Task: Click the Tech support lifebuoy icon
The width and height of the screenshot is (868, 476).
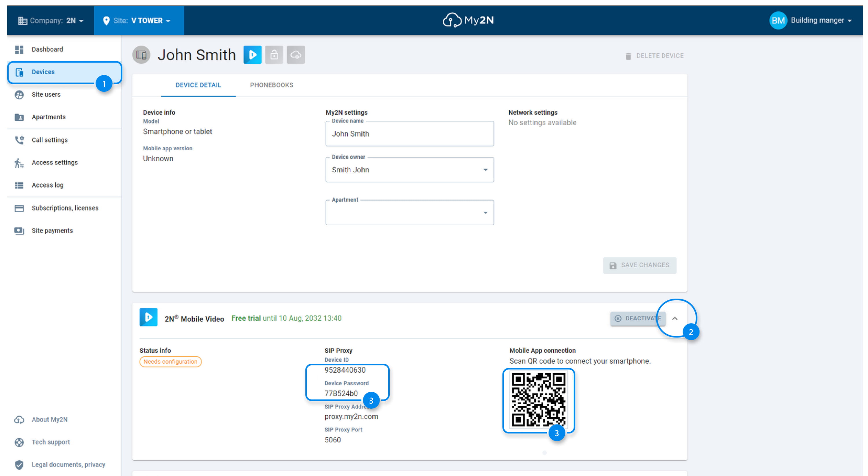Action: tap(19, 442)
